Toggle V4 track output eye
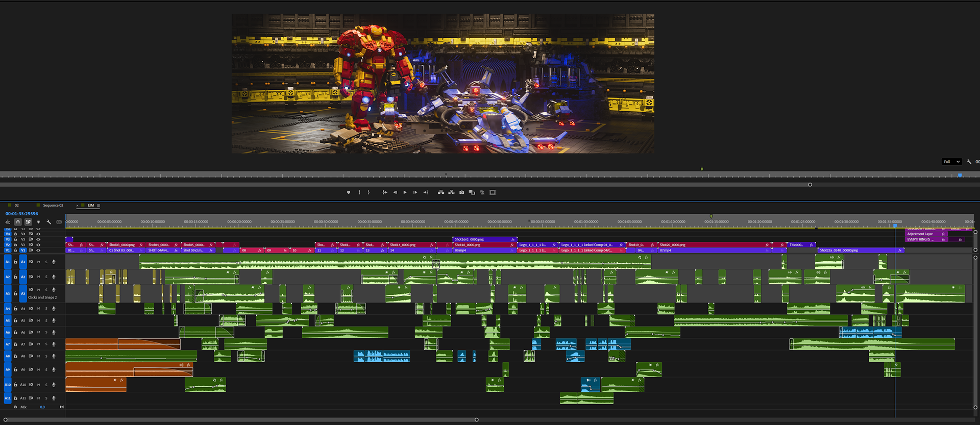The height and width of the screenshot is (425, 980). pyautogui.click(x=38, y=234)
